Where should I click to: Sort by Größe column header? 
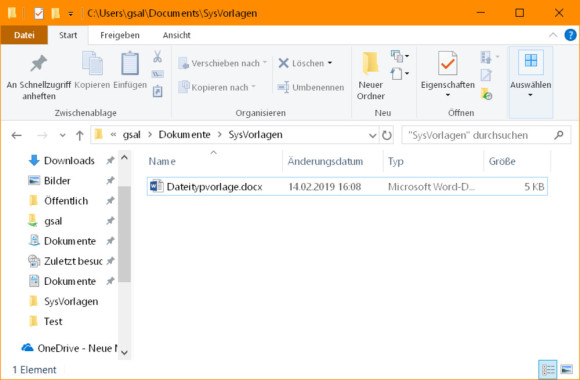pos(517,161)
